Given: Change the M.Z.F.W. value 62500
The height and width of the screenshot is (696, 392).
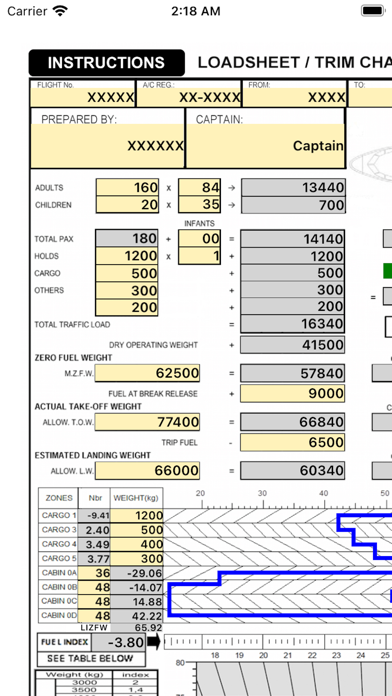Looking at the screenshot, I should [x=147, y=373].
